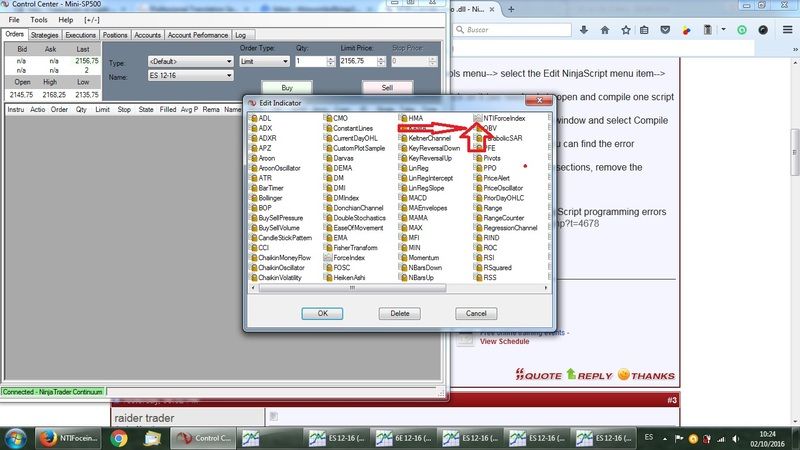Choose the ParabolicSAR indicator

504,138
